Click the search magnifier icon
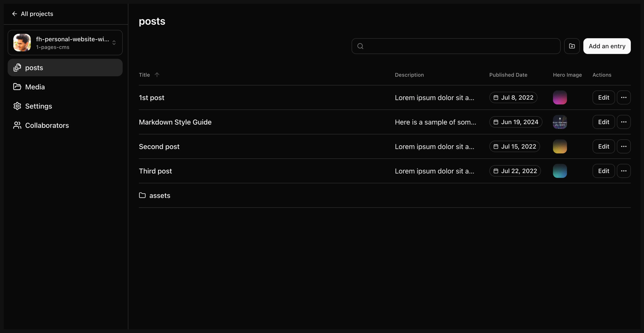Image resolution: width=644 pixels, height=333 pixels. coord(360,46)
